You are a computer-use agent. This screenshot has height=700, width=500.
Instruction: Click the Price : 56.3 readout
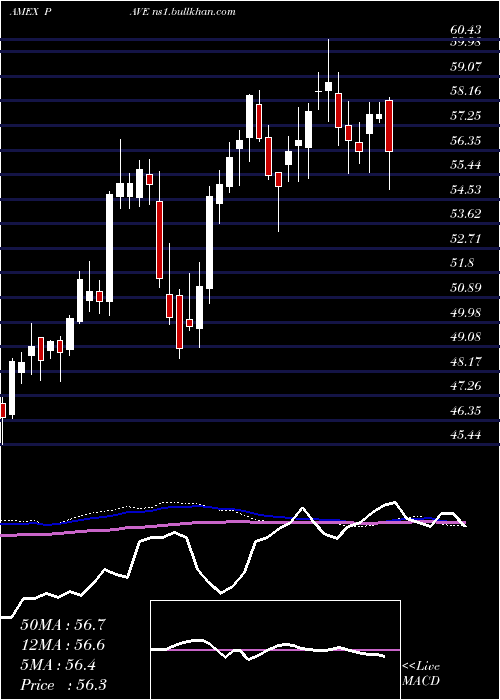[63, 685]
